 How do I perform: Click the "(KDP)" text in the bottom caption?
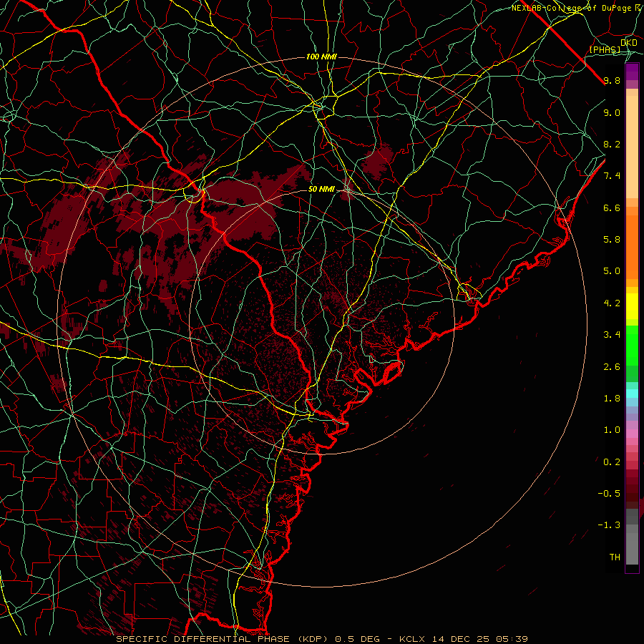point(313,639)
